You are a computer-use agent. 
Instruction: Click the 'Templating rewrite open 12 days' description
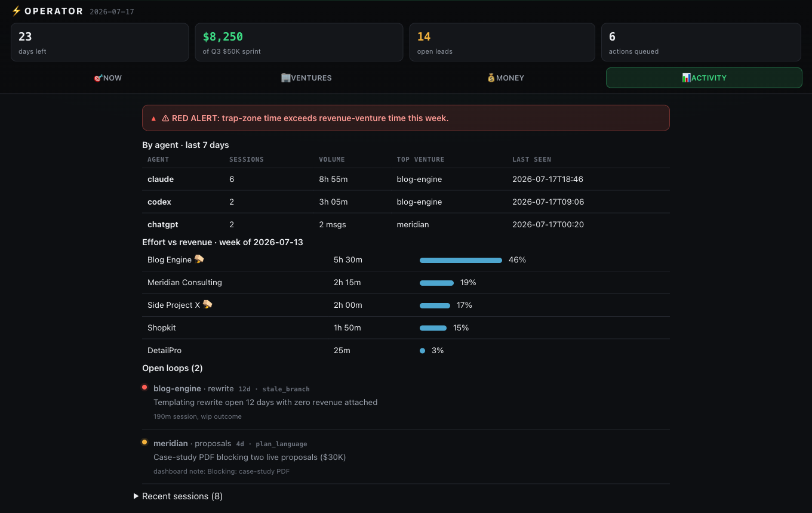pyautogui.click(x=265, y=402)
